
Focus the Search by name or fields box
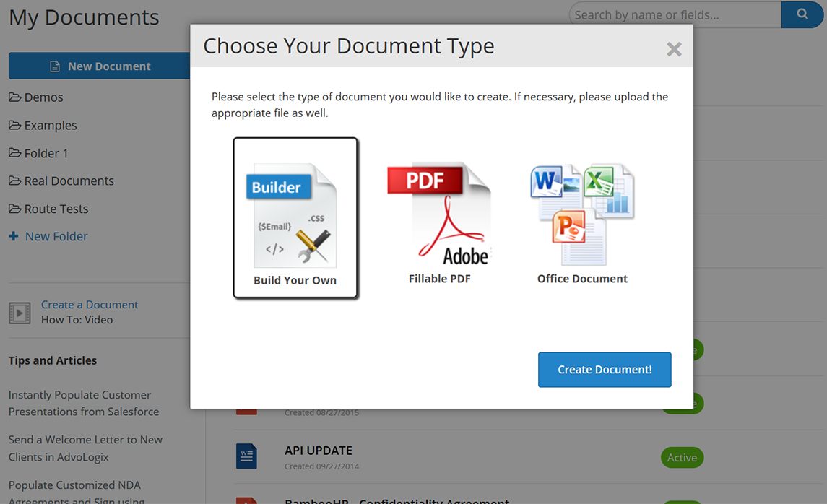click(x=675, y=14)
